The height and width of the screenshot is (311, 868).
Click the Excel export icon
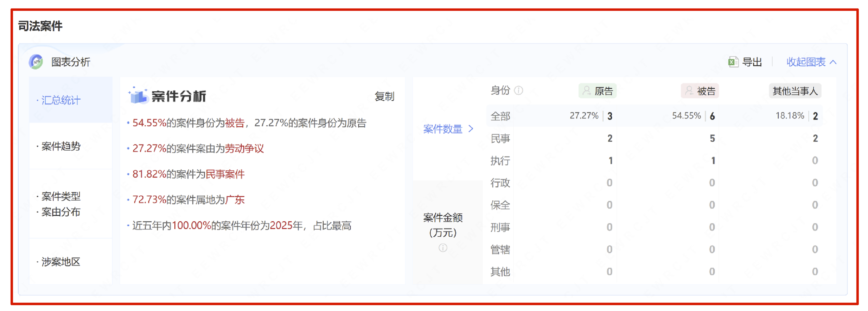(733, 62)
